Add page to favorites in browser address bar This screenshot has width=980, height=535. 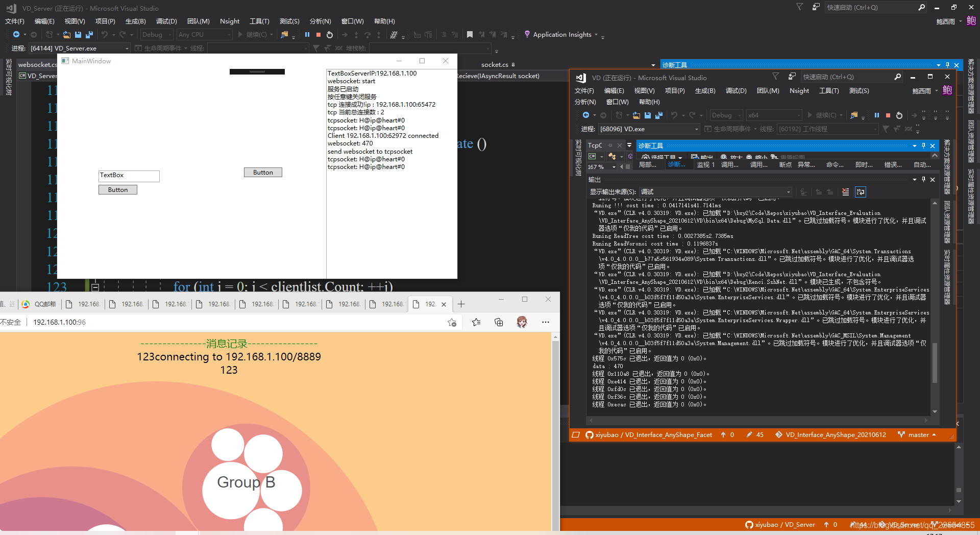point(452,322)
